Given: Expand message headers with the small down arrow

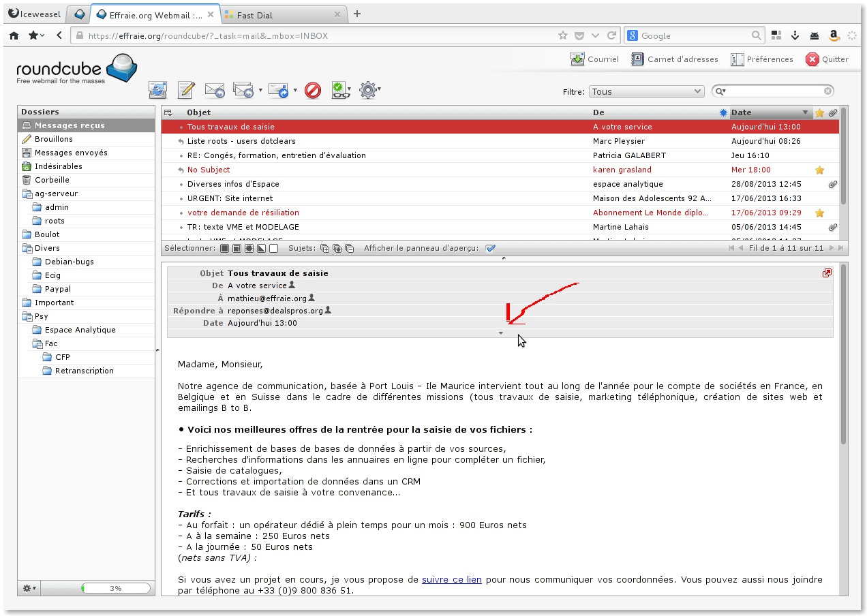Looking at the screenshot, I should click(500, 333).
